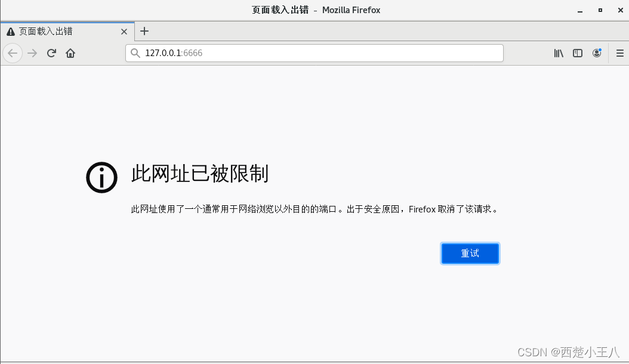629x364 pixels.
Task: Click the window minimize control
Action: tap(579, 10)
